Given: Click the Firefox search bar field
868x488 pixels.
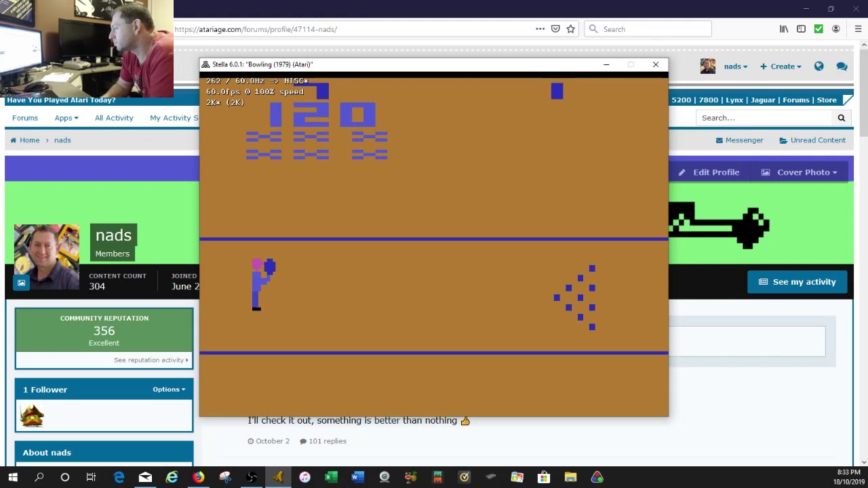Looking at the screenshot, I should tap(648, 29).
